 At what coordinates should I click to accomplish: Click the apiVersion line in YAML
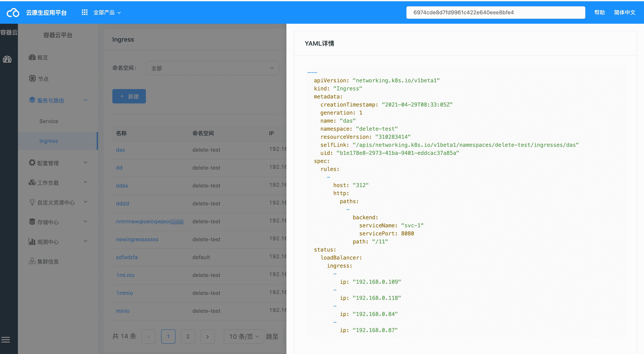coord(377,81)
